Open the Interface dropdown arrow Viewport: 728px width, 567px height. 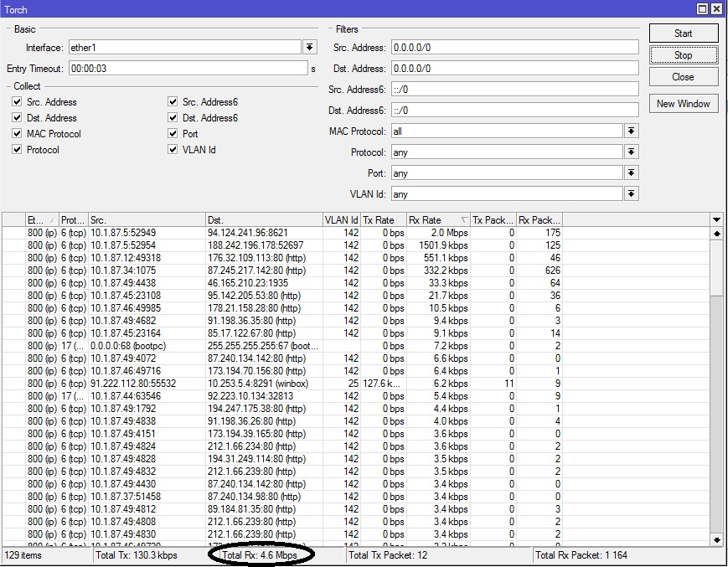tap(310, 48)
